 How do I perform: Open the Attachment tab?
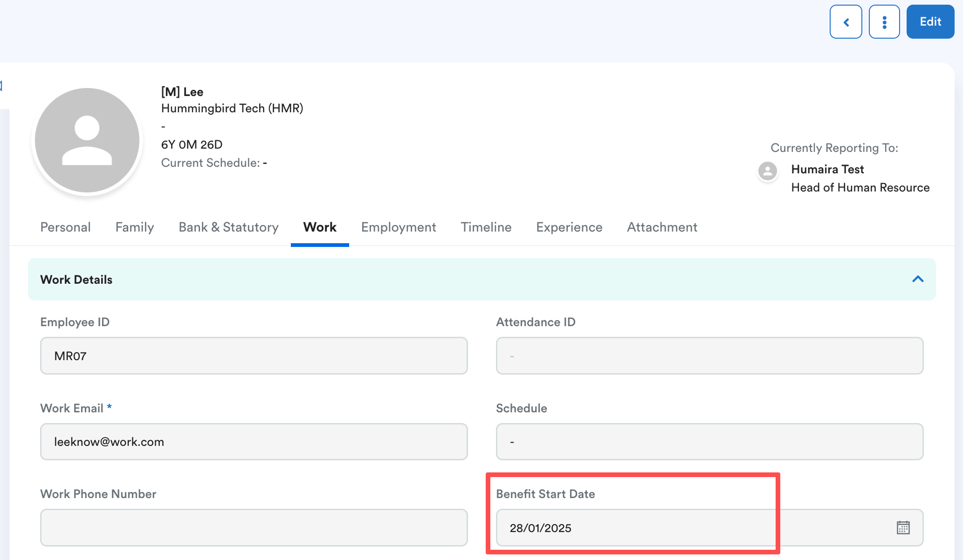[x=662, y=227]
